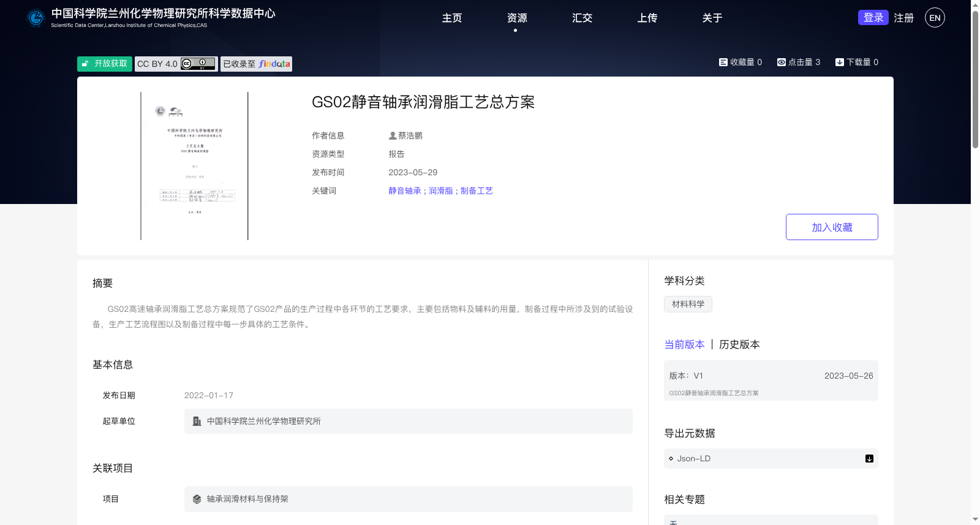Switch to the 当前版本 tab

(x=685, y=344)
